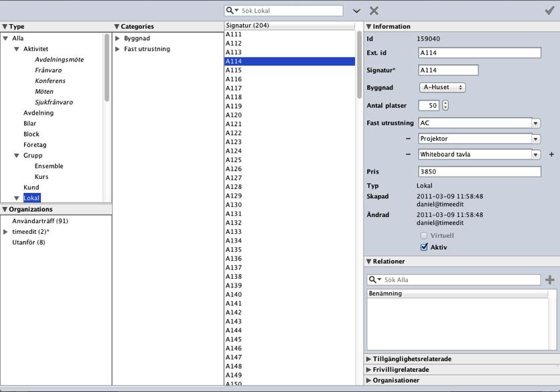The image size is (560, 392).
Task: Select Utanför (8) organization
Action: click(29, 243)
